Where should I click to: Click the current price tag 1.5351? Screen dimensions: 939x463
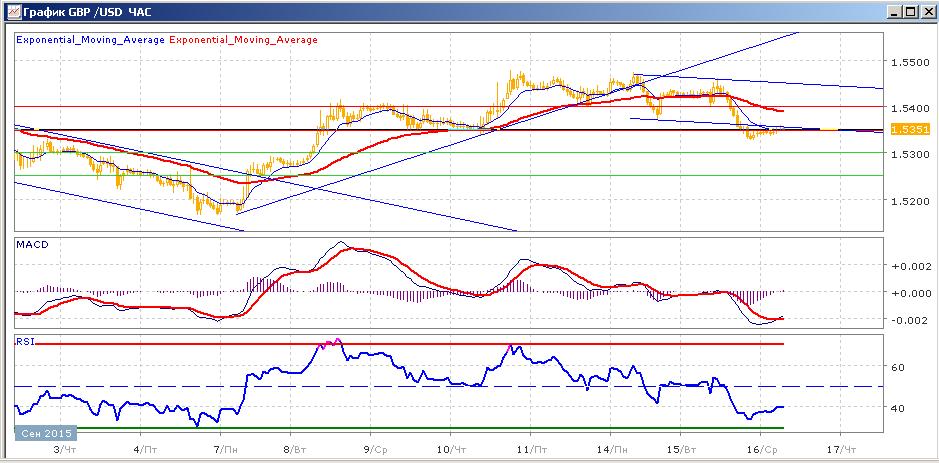click(904, 130)
